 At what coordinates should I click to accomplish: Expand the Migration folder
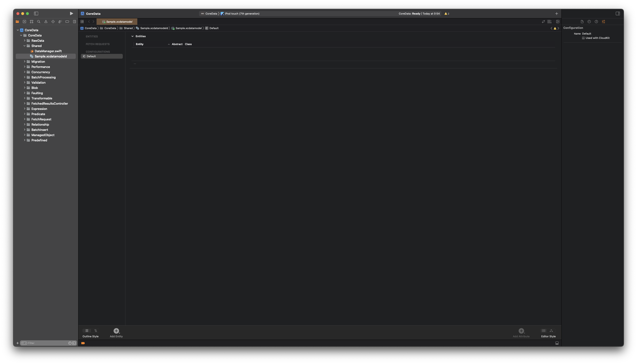[25, 62]
